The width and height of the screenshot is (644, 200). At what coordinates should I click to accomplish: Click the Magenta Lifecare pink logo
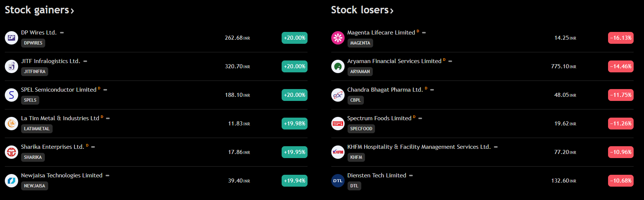(338, 38)
